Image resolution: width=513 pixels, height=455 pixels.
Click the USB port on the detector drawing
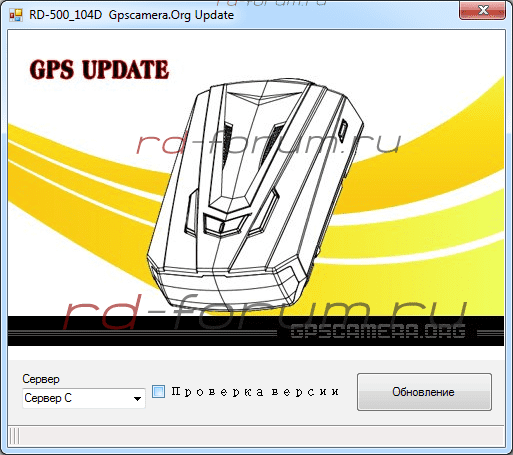(343, 130)
